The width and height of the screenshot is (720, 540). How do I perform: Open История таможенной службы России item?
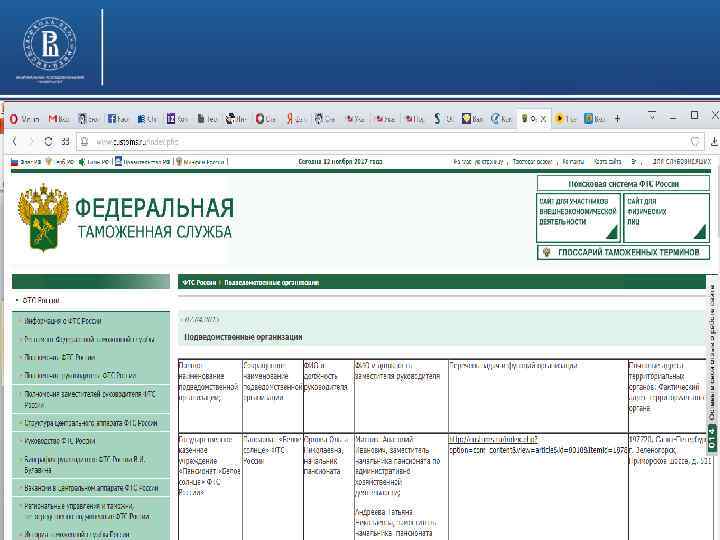[x=90, y=534]
